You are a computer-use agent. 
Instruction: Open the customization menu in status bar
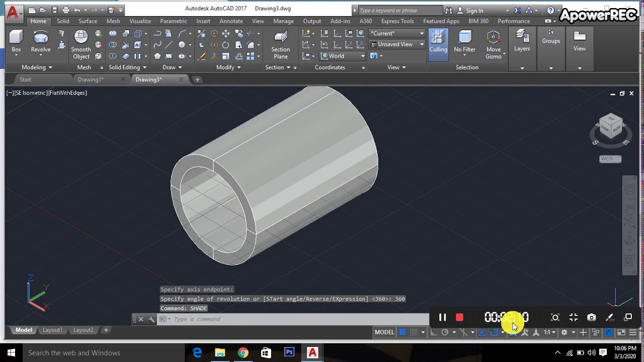click(633, 332)
